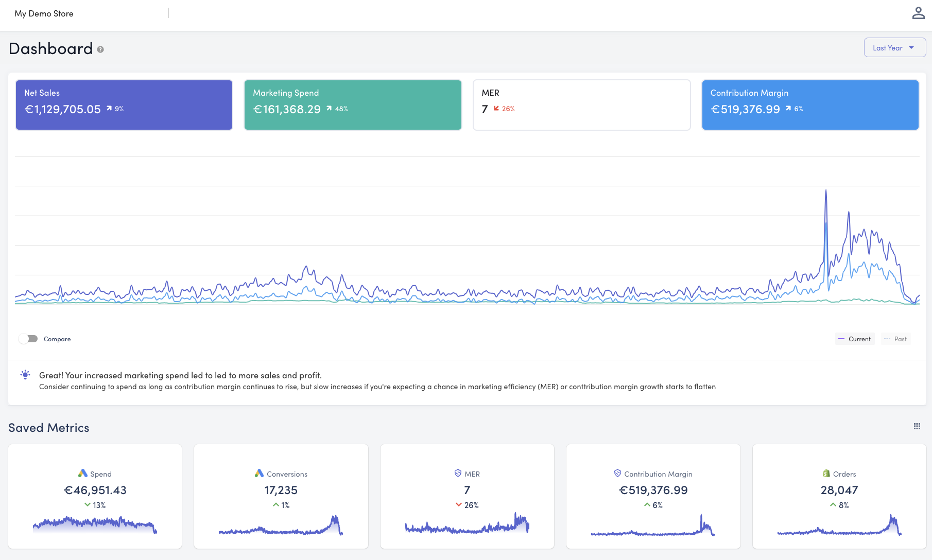Open the Orders saved metric tile
The image size is (932, 560).
[839, 496]
